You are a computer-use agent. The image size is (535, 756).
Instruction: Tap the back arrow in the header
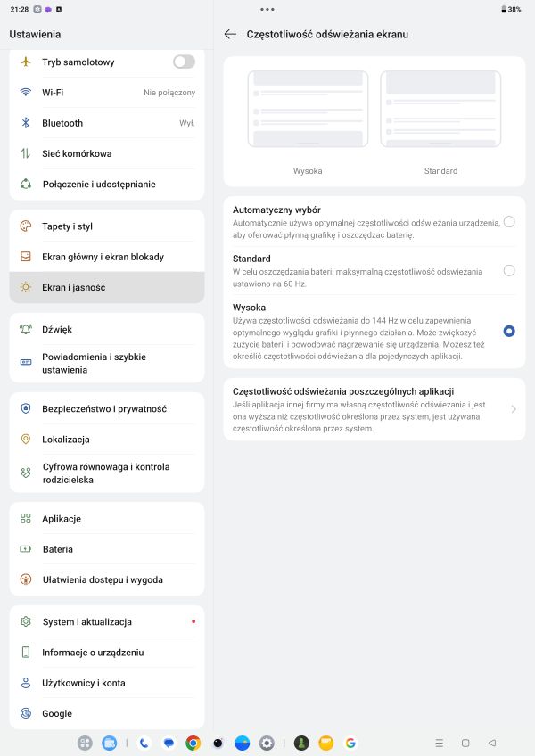[230, 34]
